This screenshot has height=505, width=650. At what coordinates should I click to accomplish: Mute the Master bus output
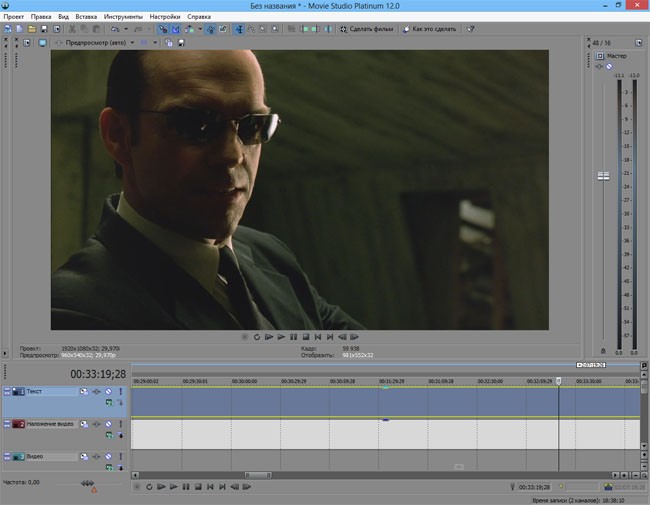tap(609, 66)
